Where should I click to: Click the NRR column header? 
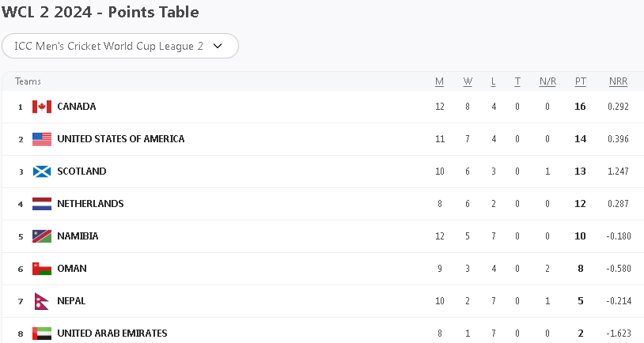pyautogui.click(x=618, y=81)
